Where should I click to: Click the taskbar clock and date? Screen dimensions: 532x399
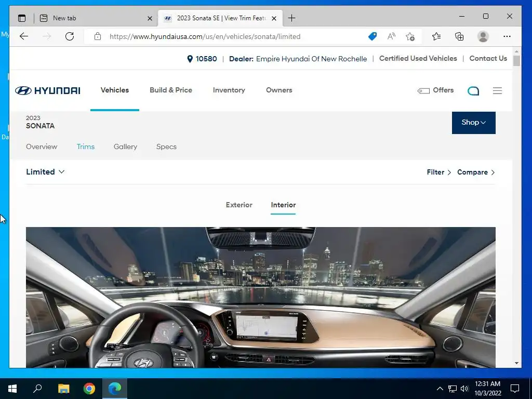pos(487,389)
